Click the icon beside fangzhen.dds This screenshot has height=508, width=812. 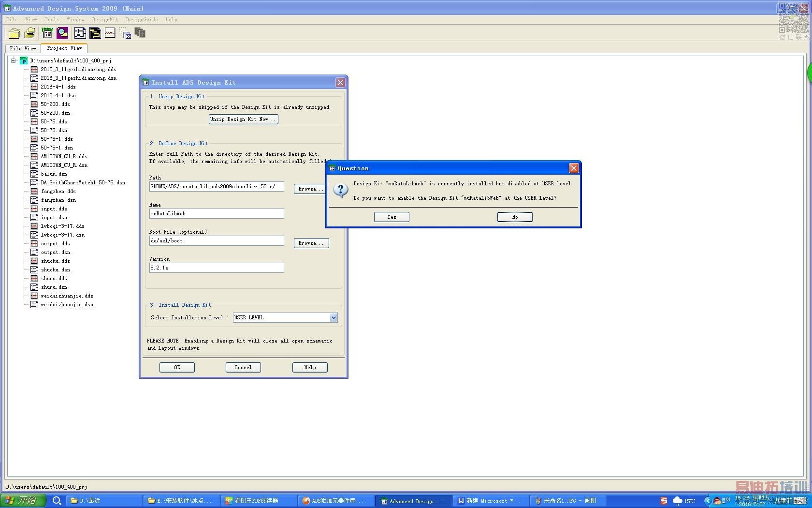pyautogui.click(x=34, y=191)
